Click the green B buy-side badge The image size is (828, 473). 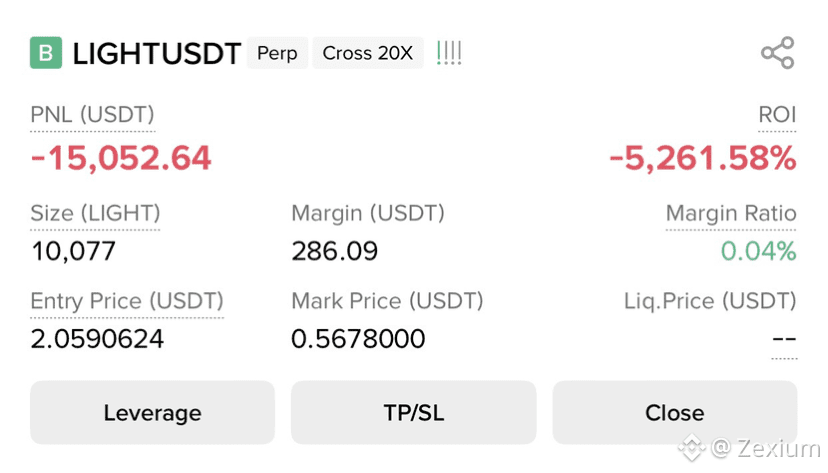[x=46, y=53]
